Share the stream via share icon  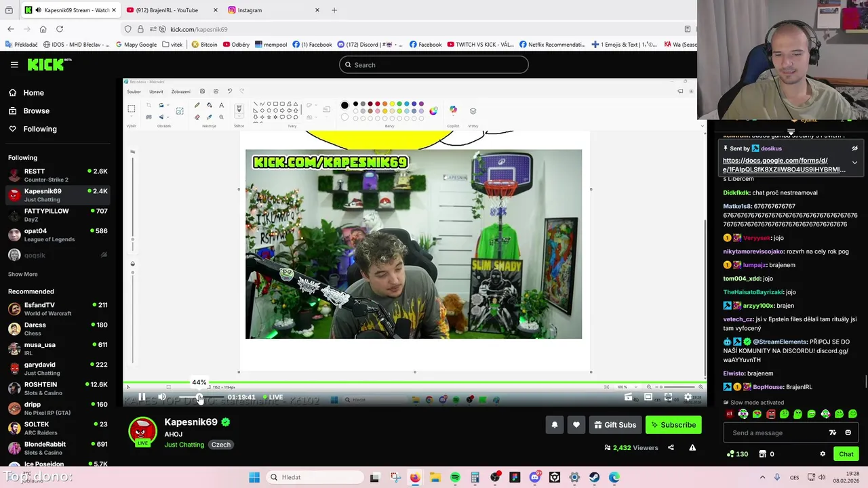tap(671, 447)
